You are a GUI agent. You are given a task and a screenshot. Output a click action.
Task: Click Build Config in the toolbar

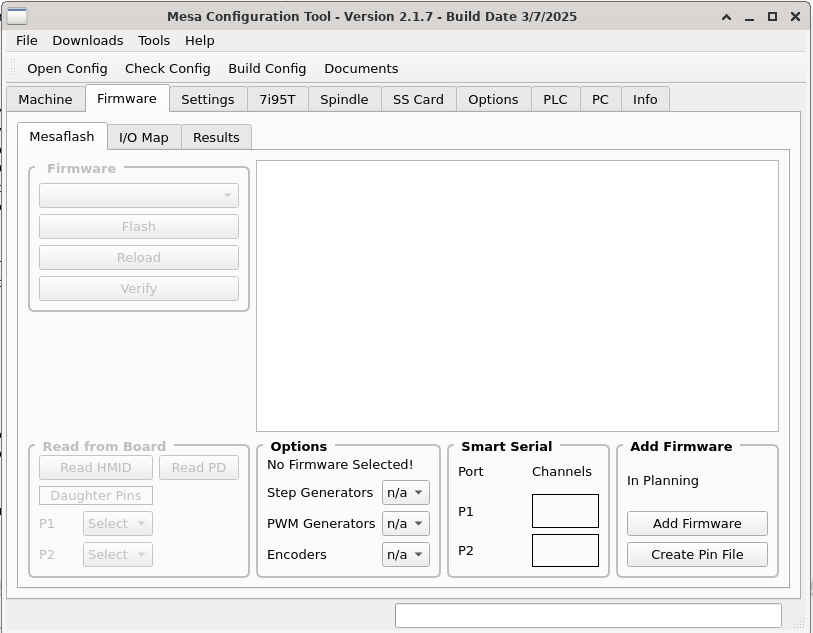tap(267, 68)
